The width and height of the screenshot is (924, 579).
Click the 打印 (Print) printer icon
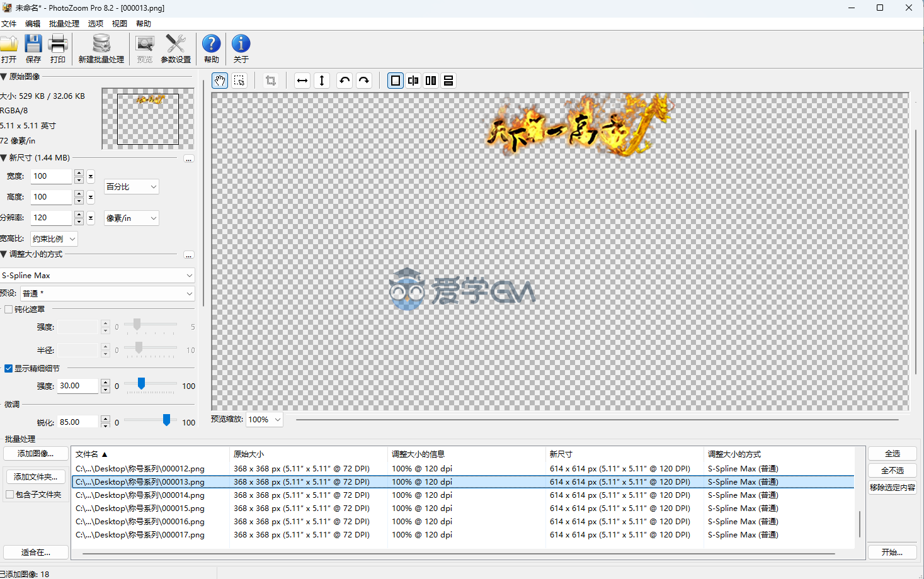pos(58,44)
